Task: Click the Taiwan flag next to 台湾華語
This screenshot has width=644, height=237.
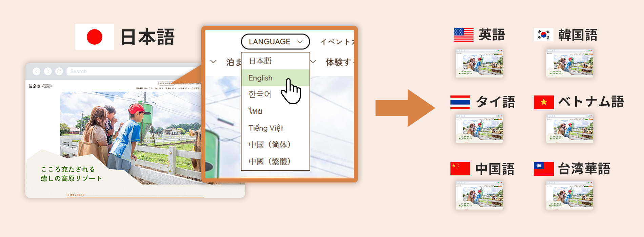Action: [544, 169]
